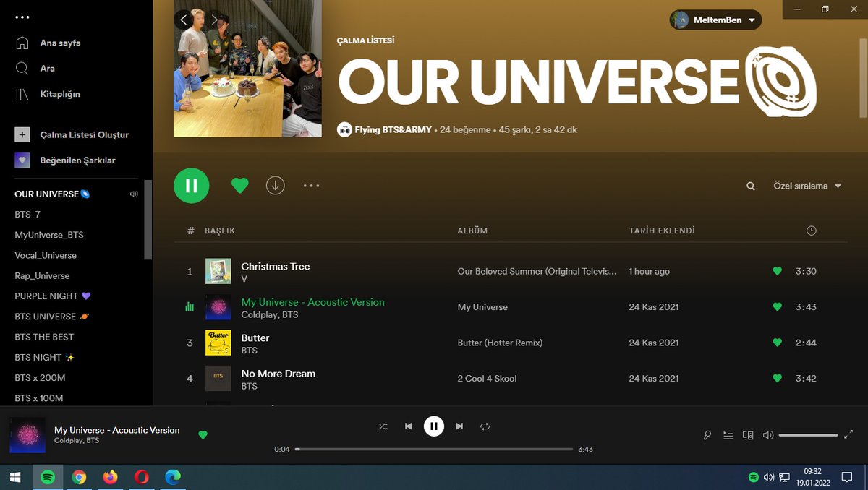This screenshot has width=868, height=490.
Task: Open PURPLE NIGHT playlist
Action: [52, 296]
